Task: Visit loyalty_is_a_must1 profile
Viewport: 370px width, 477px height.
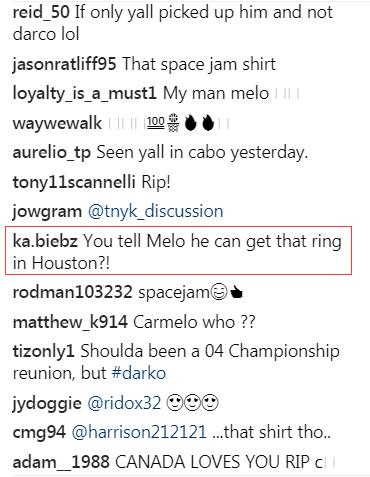Action: tap(84, 94)
